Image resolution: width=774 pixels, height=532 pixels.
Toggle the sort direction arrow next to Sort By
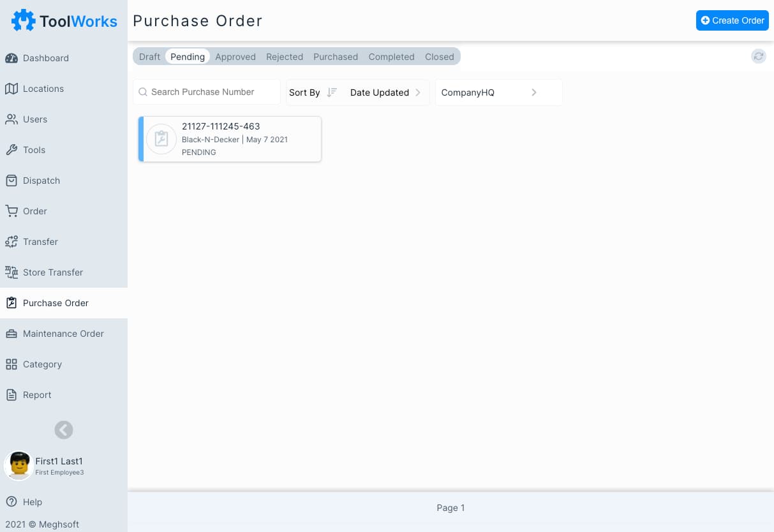coord(332,92)
